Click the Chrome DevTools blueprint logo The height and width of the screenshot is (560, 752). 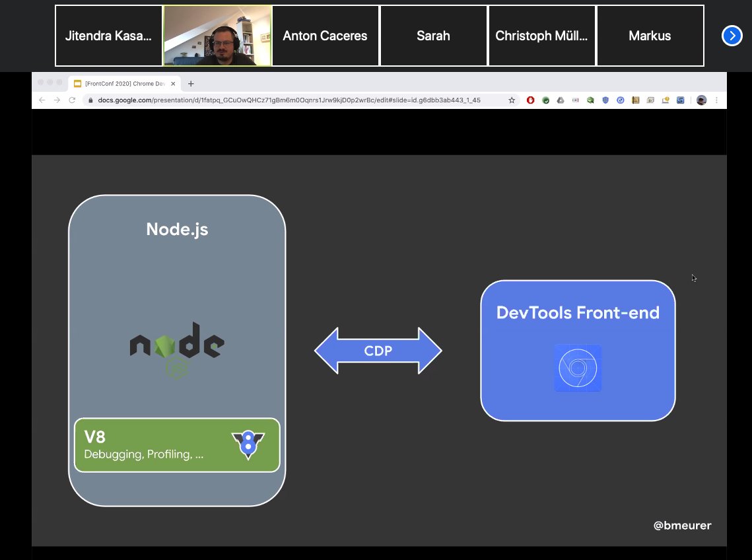(578, 368)
